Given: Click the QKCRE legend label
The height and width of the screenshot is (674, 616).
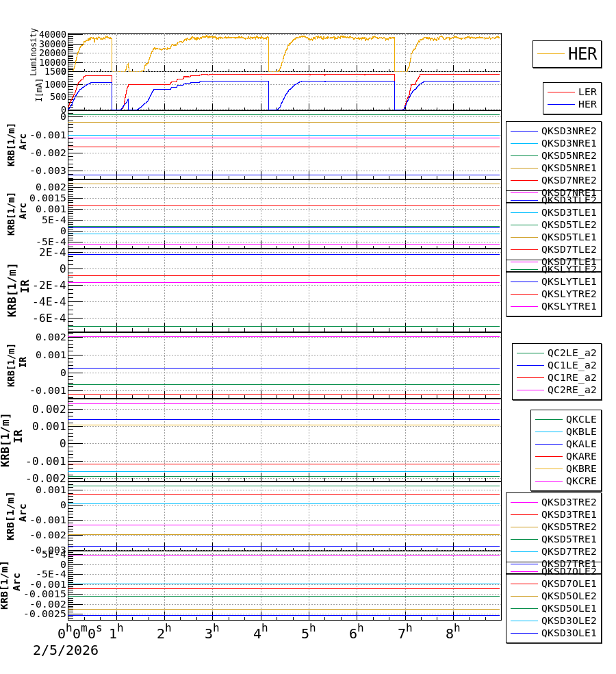Looking at the screenshot, I should coord(581,482).
